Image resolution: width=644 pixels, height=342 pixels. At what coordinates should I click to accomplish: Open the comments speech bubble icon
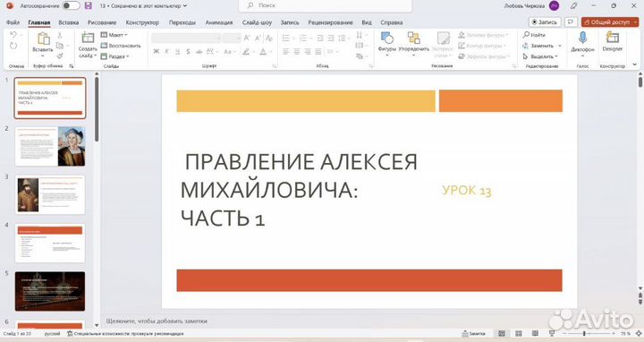571,22
